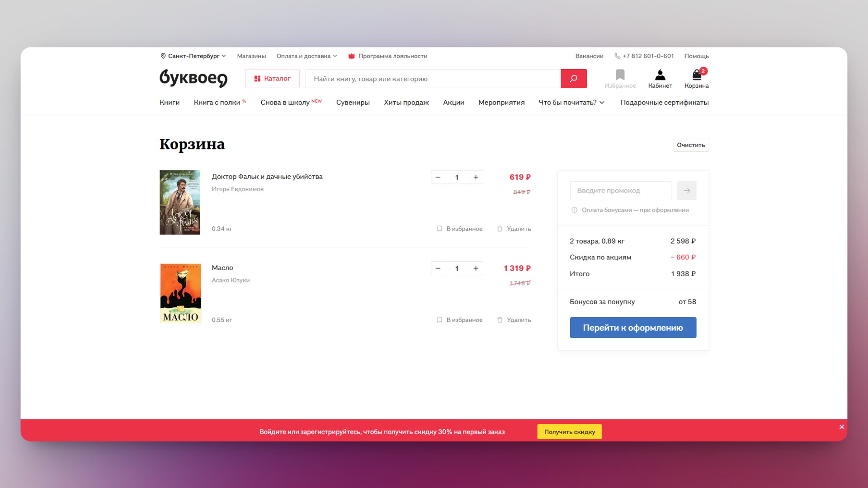Expand the Санкт-Петербург city dropdown
This screenshot has height=488, width=868.
tap(193, 56)
